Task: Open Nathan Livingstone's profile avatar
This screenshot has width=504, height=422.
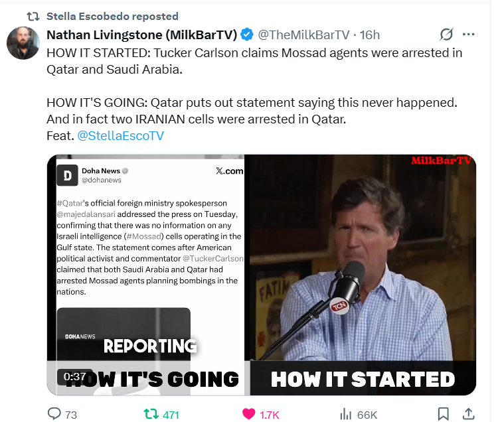Action: point(23,43)
